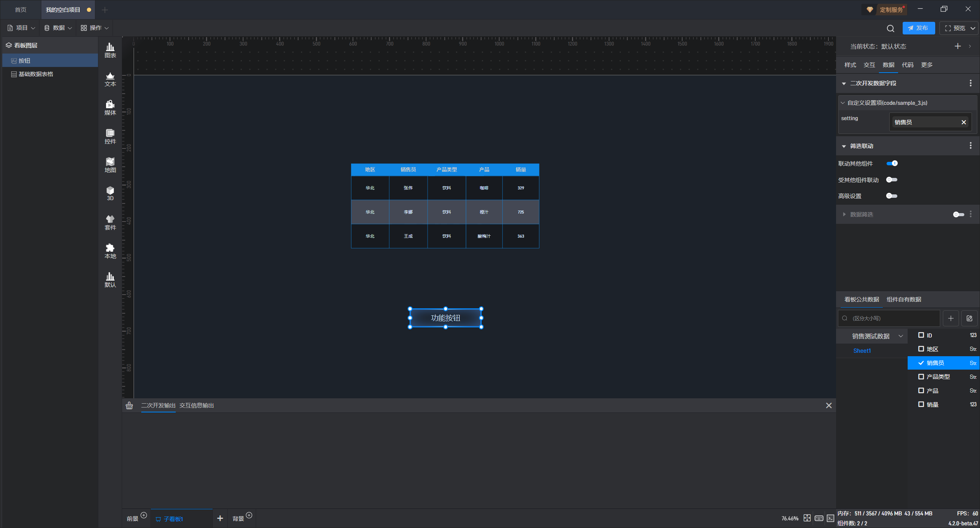The height and width of the screenshot is (528, 980).
Task: Check the 产品类型 field checkbox
Action: pyautogui.click(x=921, y=377)
